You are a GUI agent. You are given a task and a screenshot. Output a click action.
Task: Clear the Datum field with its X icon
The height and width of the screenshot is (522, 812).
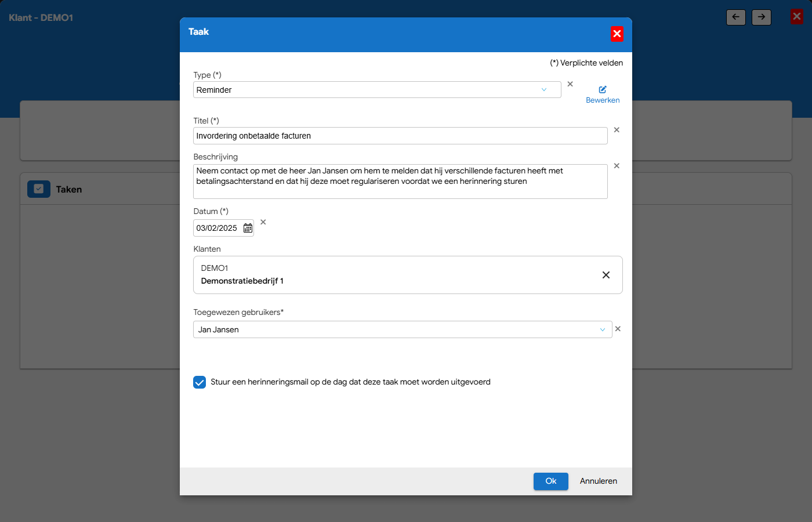(x=263, y=222)
